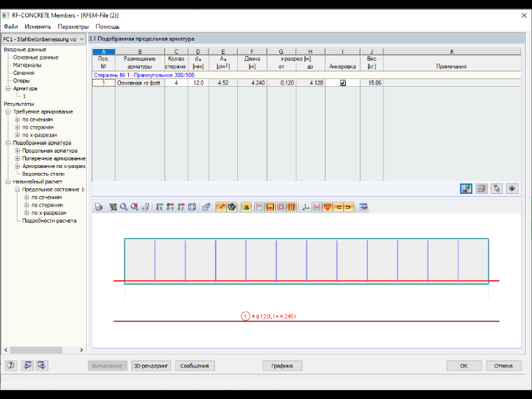This screenshot has width=532, height=399.
Task: Click the Отмена button
Action: [503, 365]
